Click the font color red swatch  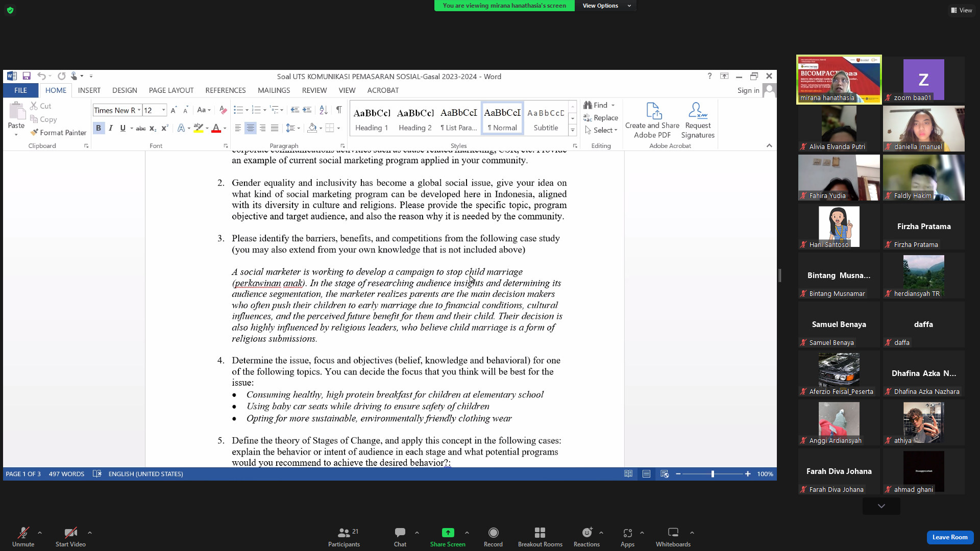tap(216, 128)
